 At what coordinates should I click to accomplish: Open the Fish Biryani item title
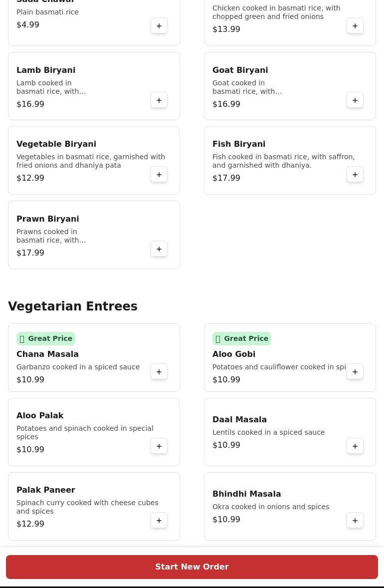point(239,144)
